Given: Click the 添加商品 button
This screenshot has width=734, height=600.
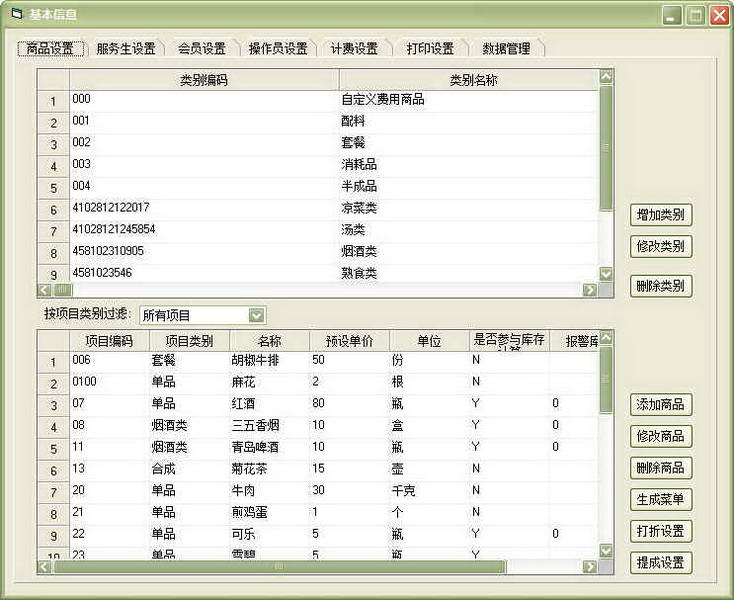Looking at the screenshot, I should point(661,405).
